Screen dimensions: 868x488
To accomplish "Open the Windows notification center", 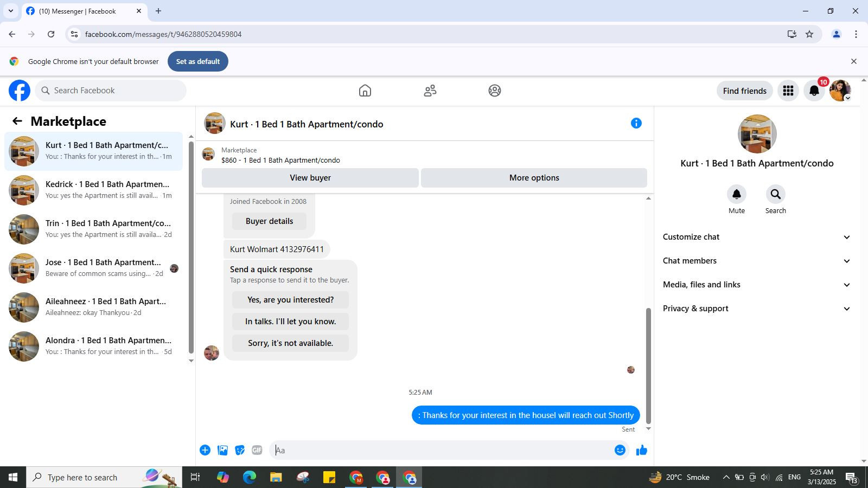I will 852,477.
